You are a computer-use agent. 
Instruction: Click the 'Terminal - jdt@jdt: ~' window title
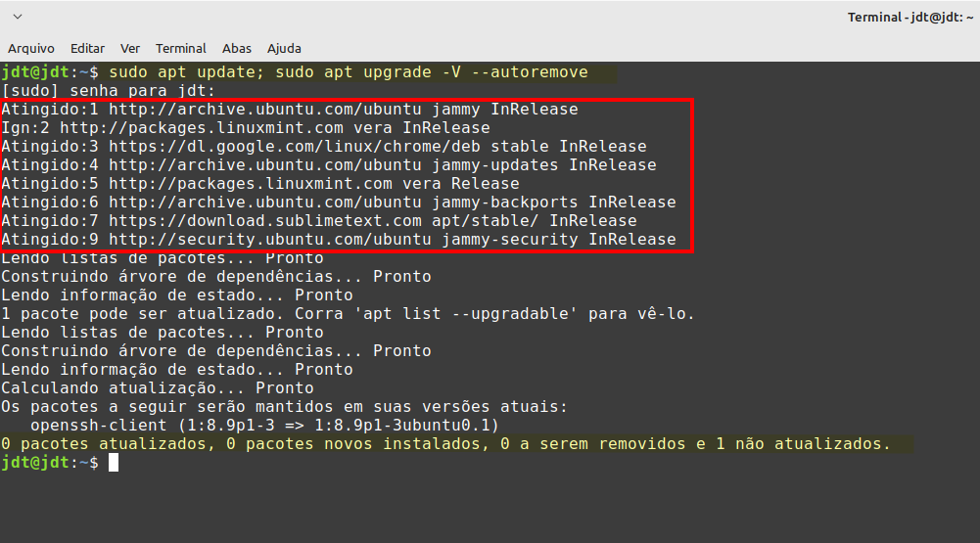click(910, 17)
